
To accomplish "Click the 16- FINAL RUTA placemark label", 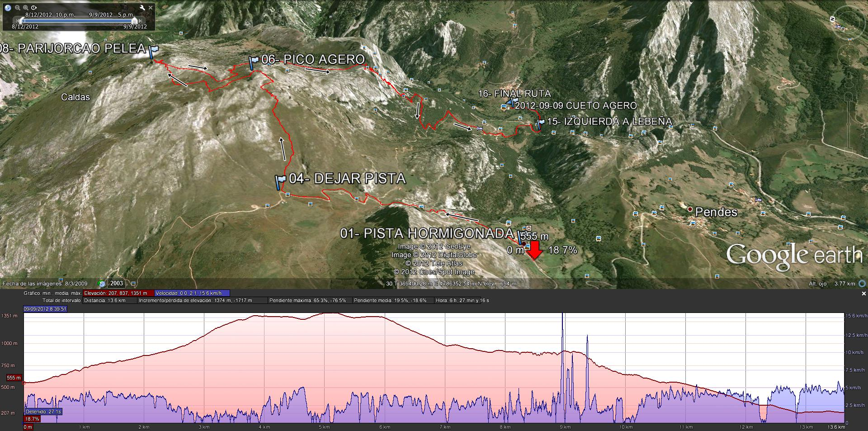I will 514,94.
